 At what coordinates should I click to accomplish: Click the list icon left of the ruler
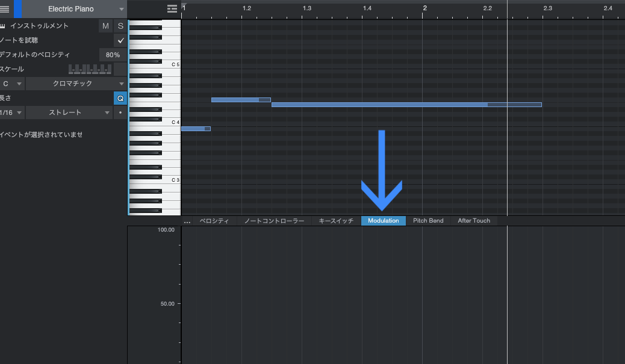pos(172,9)
